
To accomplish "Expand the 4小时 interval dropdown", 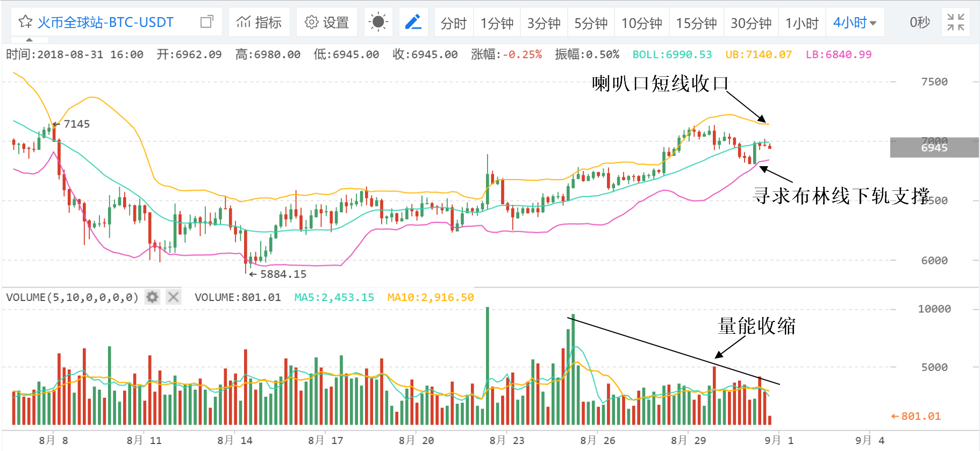I will click(x=855, y=23).
